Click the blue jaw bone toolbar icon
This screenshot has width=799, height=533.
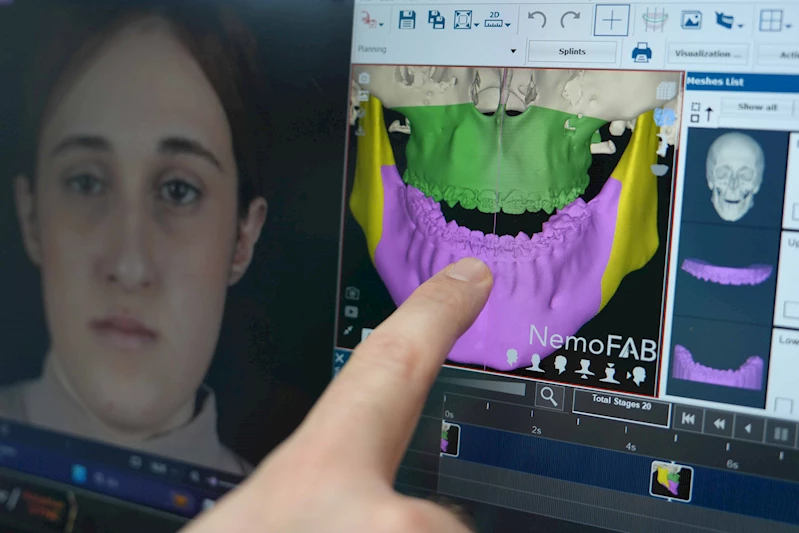click(725, 20)
